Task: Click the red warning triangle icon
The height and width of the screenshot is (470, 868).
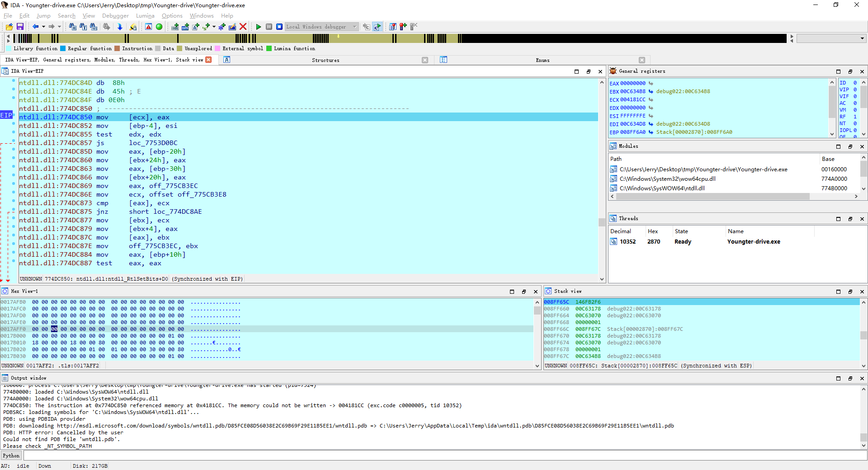Action: [149, 27]
